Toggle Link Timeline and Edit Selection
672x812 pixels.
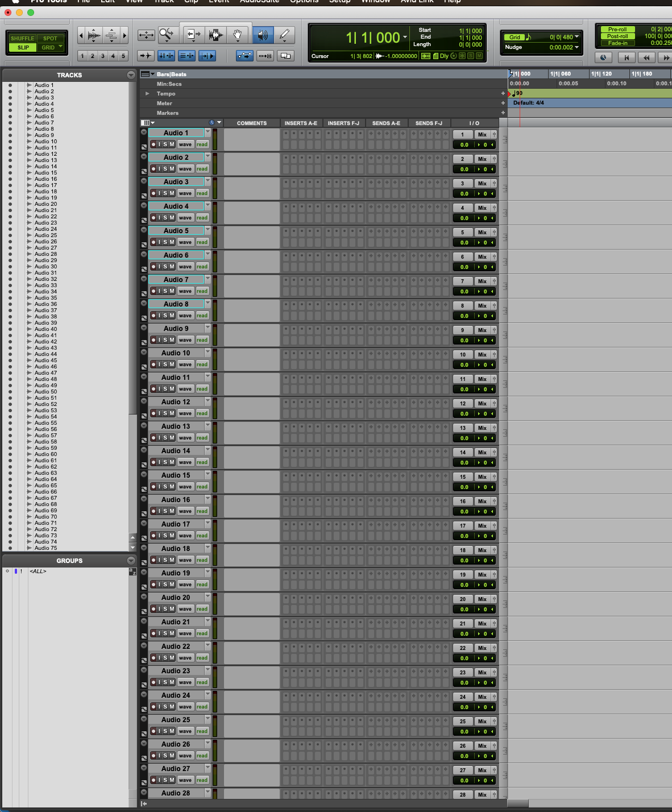[166, 56]
